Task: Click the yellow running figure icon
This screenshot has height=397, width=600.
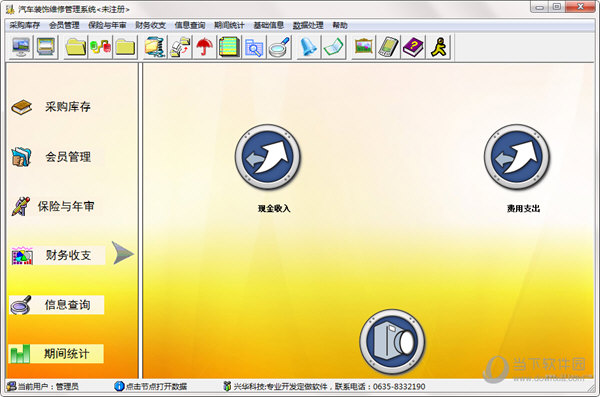Action: (439, 47)
